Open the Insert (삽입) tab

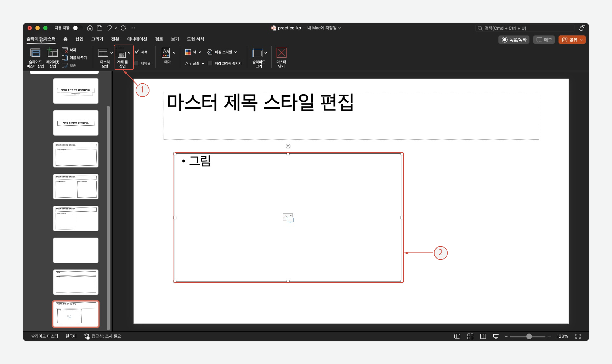79,39
